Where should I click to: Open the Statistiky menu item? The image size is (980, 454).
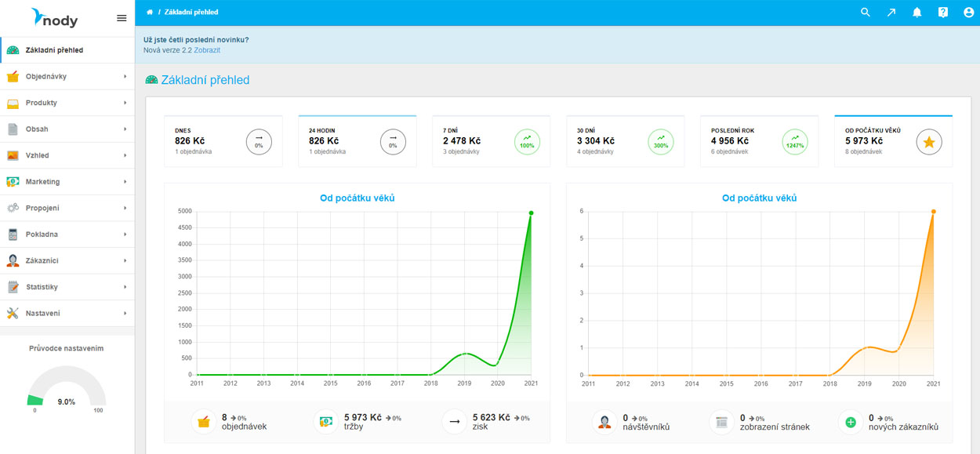point(42,287)
